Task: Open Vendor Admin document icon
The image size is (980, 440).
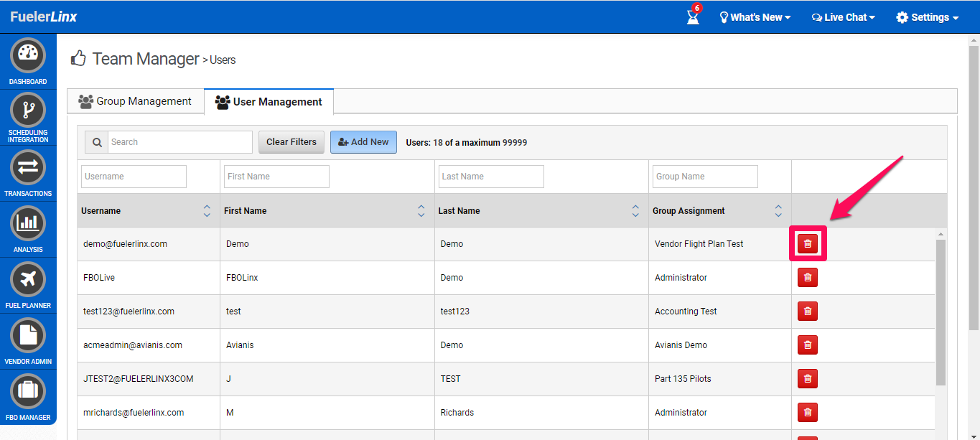Action: [28, 335]
